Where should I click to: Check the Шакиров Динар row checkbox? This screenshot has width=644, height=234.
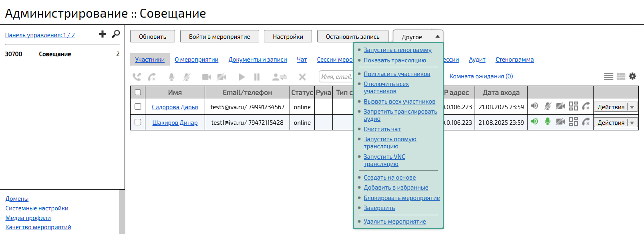138,122
